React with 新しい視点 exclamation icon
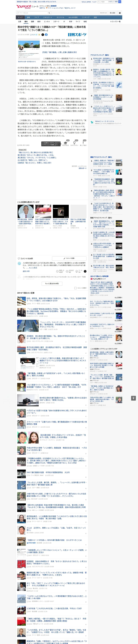138x644 pixels. (83, 143)
